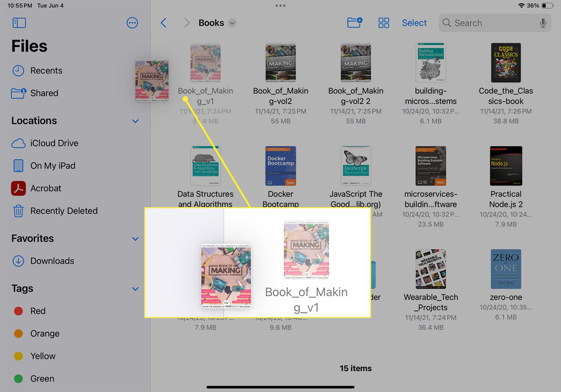Toggle the sidebar panel icon

tap(19, 23)
